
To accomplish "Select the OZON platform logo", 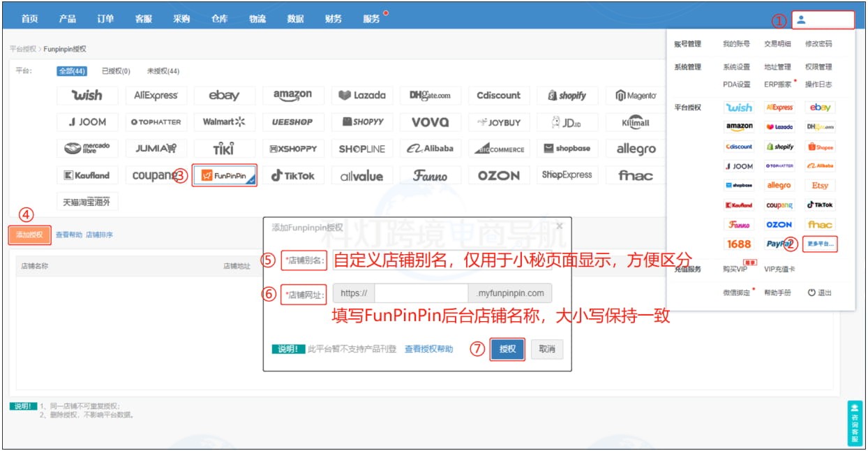I will (498, 175).
